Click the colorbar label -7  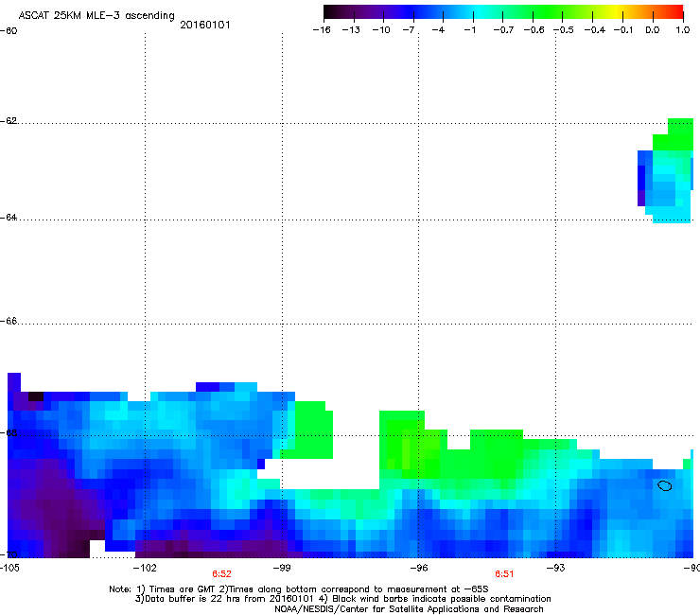tap(409, 30)
